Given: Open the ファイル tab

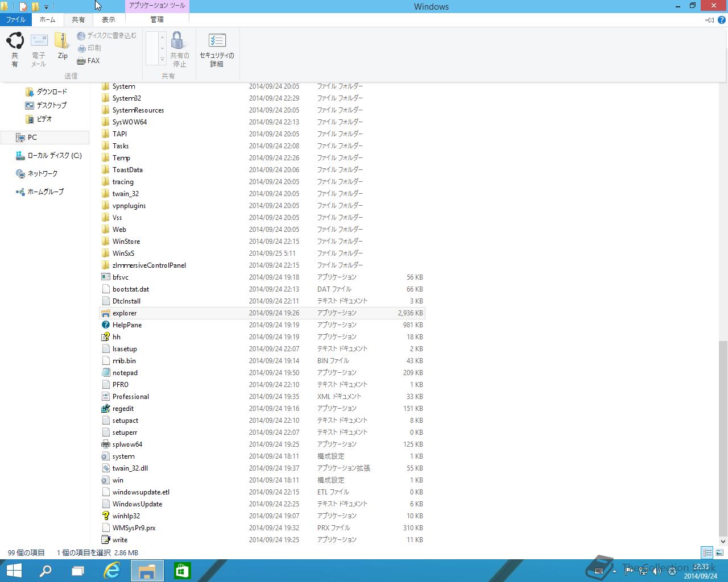Looking at the screenshot, I should [16, 19].
